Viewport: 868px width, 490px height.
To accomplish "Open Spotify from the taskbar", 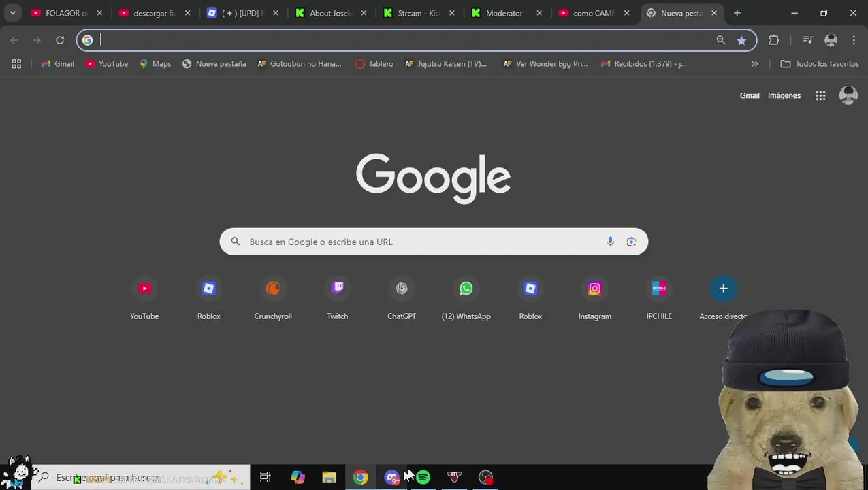I will pos(423,477).
